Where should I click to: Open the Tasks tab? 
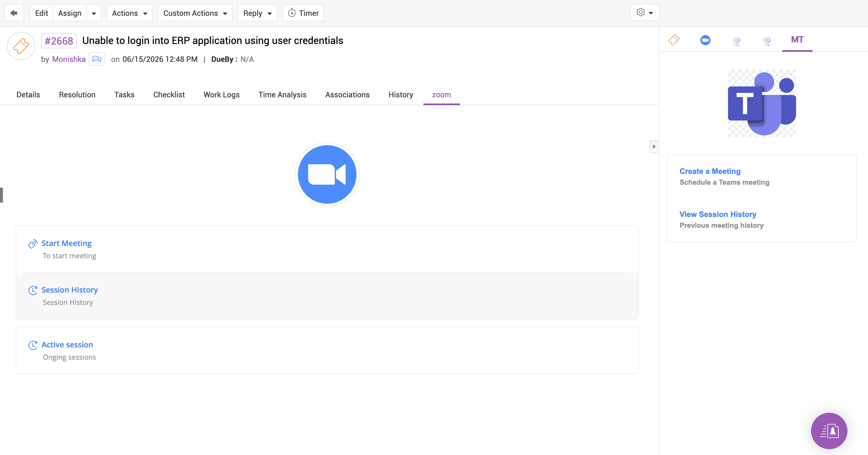click(x=124, y=95)
